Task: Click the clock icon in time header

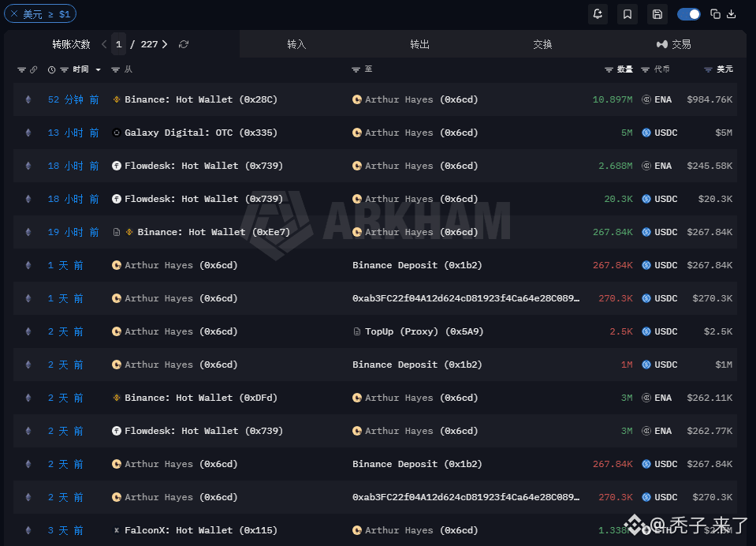Action: tap(51, 70)
